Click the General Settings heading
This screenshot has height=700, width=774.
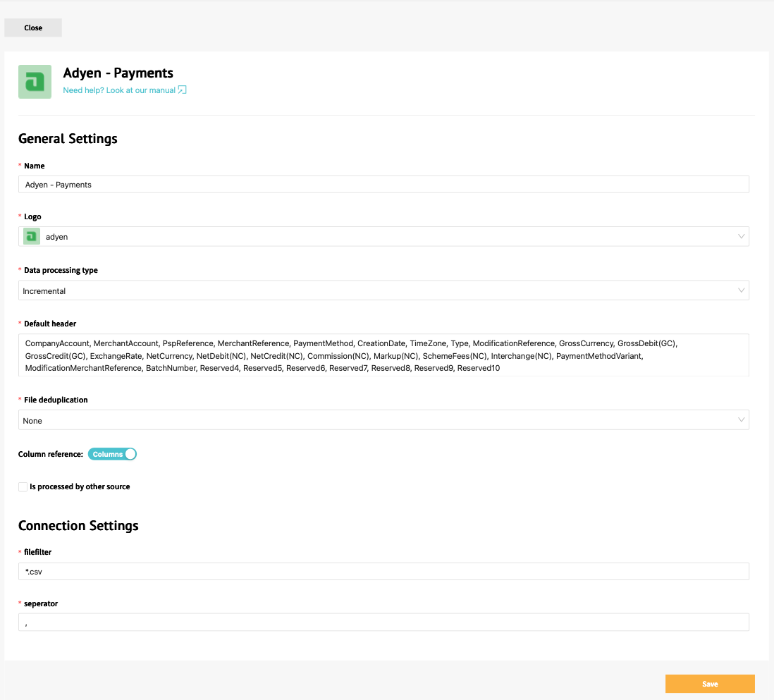point(68,139)
